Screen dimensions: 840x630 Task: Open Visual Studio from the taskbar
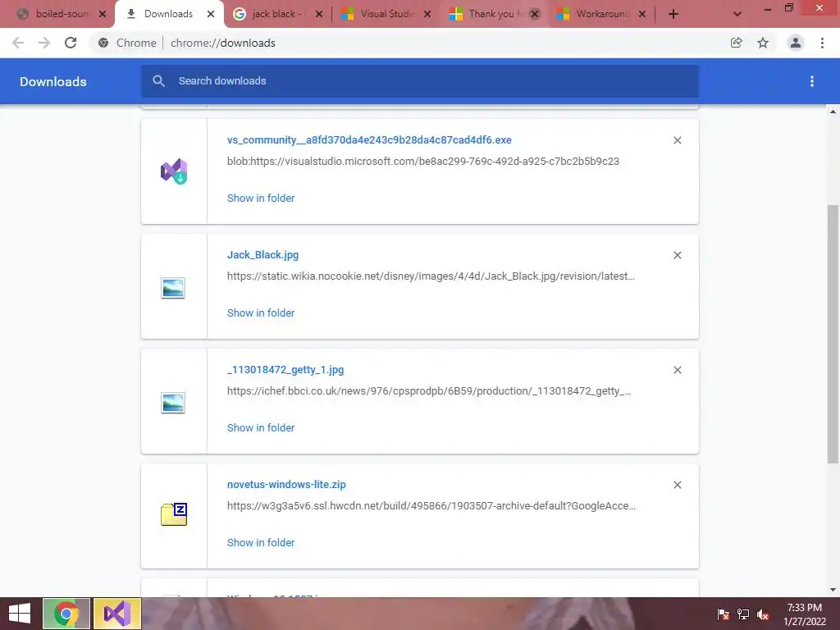pos(117,614)
